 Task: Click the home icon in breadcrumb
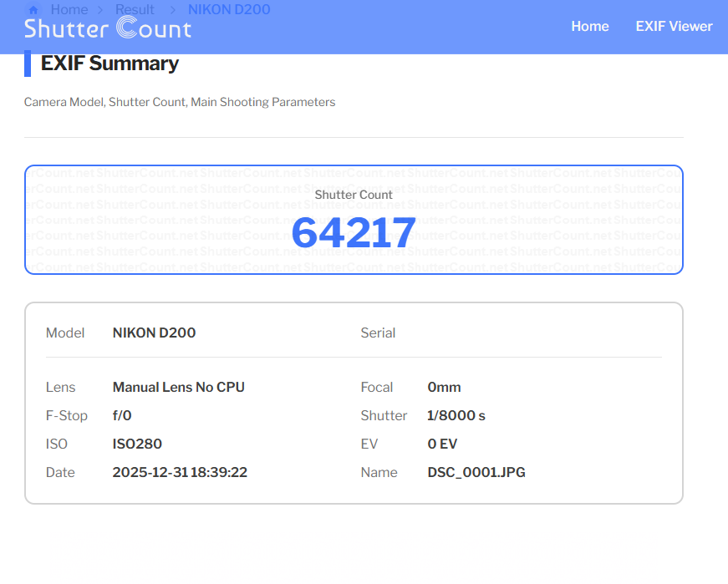pyautogui.click(x=33, y=10)
